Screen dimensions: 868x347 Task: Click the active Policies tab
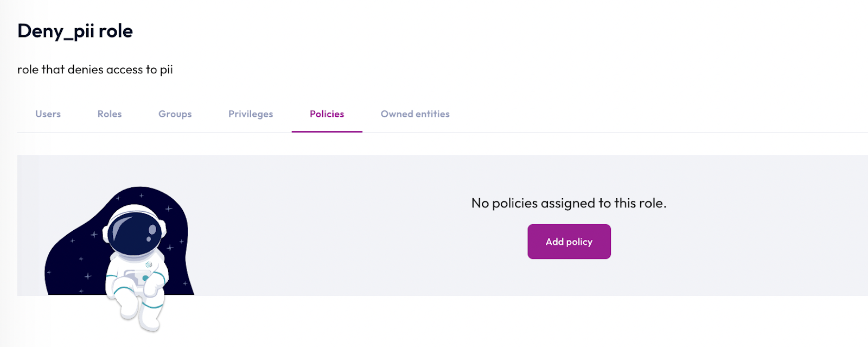click(327, 114)
